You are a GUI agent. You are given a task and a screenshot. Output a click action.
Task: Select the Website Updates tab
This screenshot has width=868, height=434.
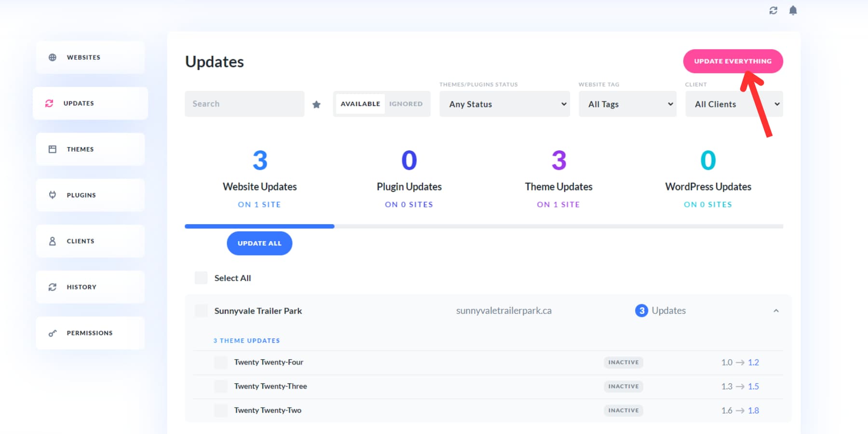[x=259, y=178]
